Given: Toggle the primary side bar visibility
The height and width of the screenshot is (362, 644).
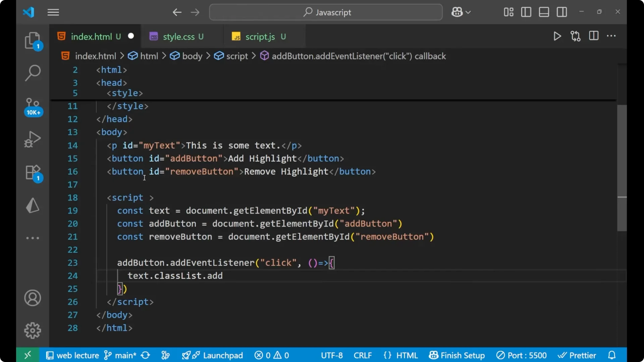Looking at the screenshot, I should tap(526, 12).
